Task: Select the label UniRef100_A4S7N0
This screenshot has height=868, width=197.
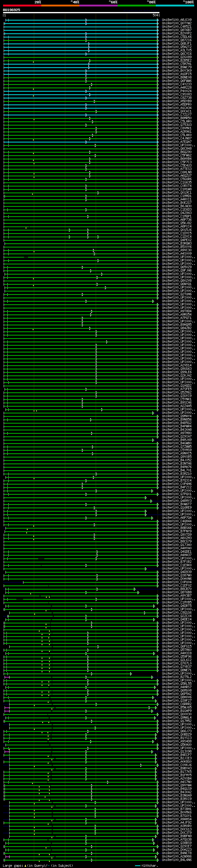Action: [176, 782]
